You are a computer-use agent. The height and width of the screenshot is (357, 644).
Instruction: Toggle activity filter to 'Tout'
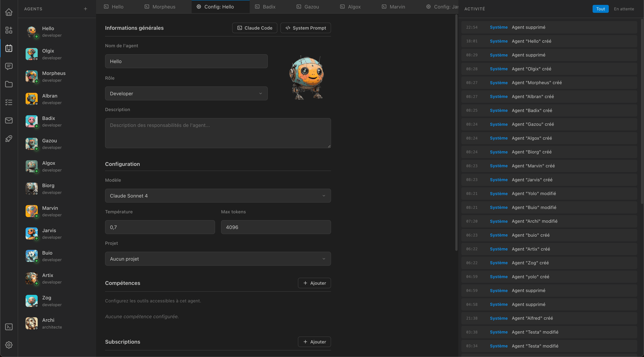600,9
